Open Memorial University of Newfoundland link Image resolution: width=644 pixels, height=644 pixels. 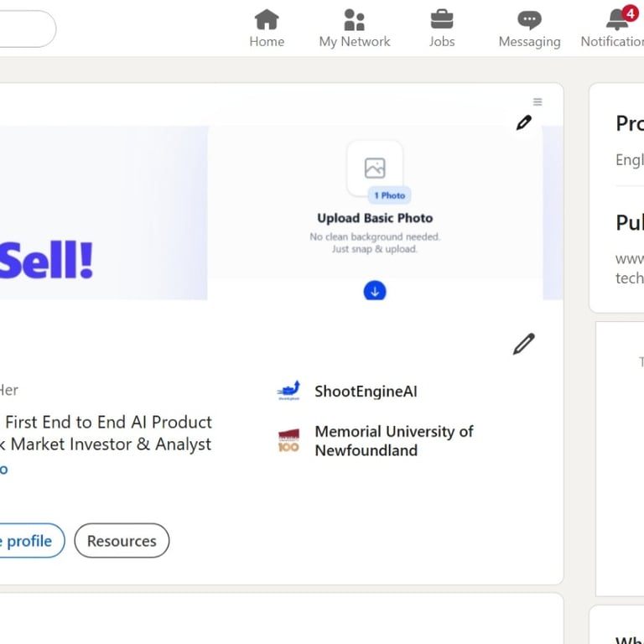tap(393, 441)
